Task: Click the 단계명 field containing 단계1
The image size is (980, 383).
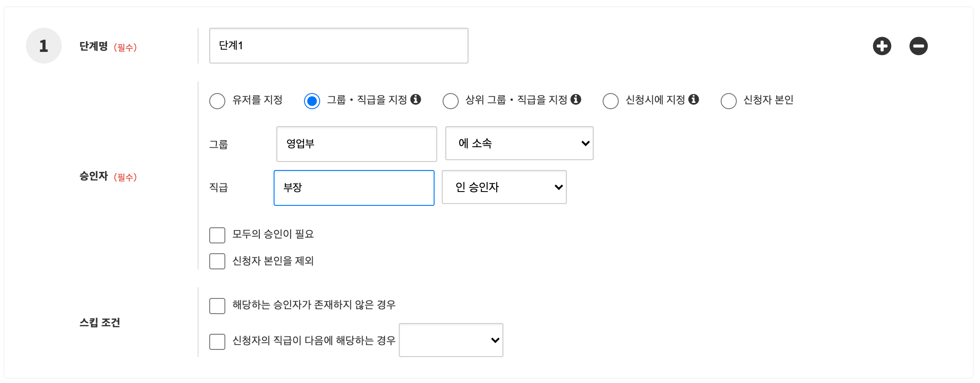Action: point(338,46)
